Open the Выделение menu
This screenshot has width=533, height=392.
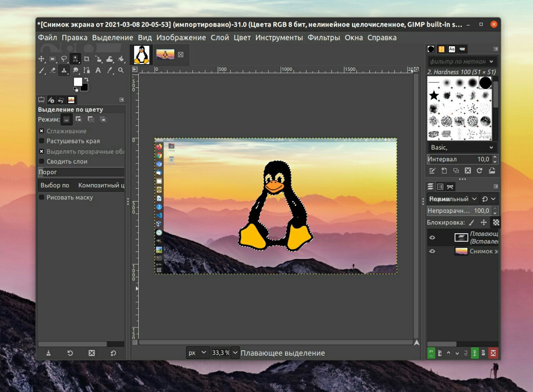(x=112, y=37)
